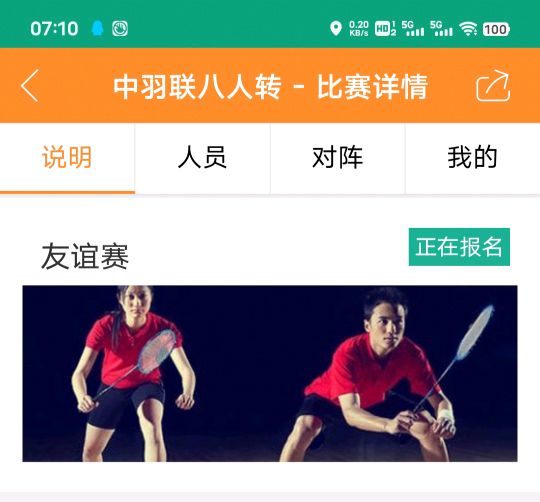Tap the first 5G signal indicator
Screen dimensions: 540x502
click(x=413, y=28)
